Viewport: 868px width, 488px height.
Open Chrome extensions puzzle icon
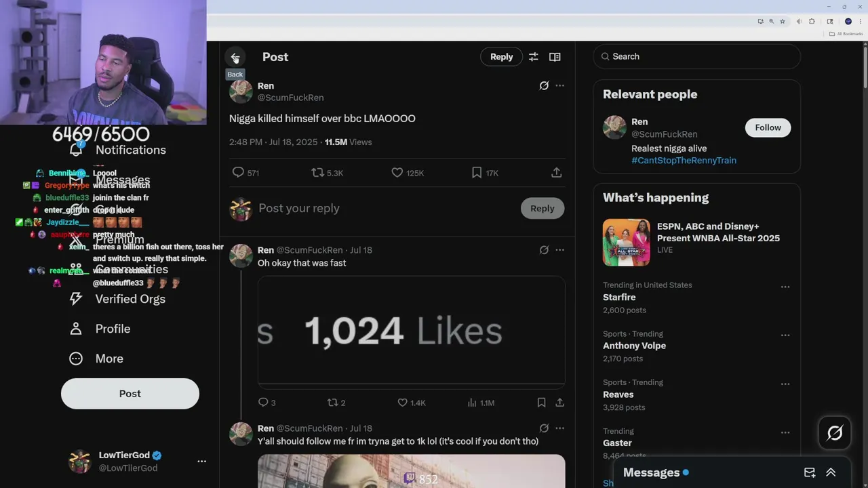pyautogui.click(x=812, y=22)
